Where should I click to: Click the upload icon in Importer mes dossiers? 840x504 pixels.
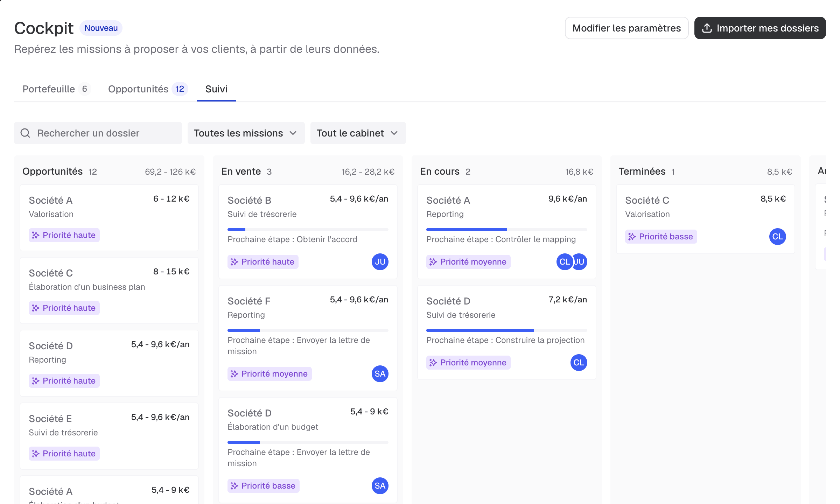point(707,28)
